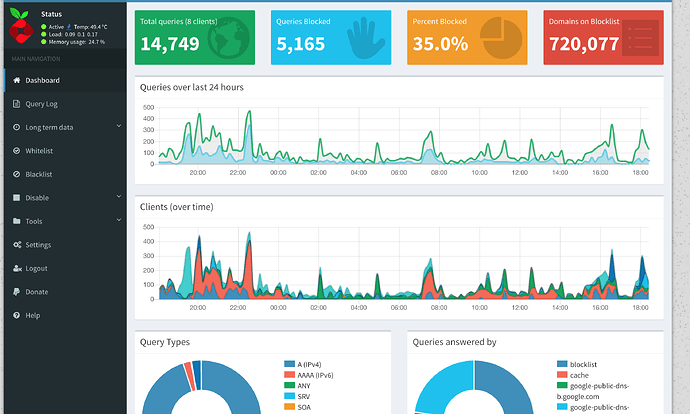Select the Total queries summary box

(x=195, y=37)
